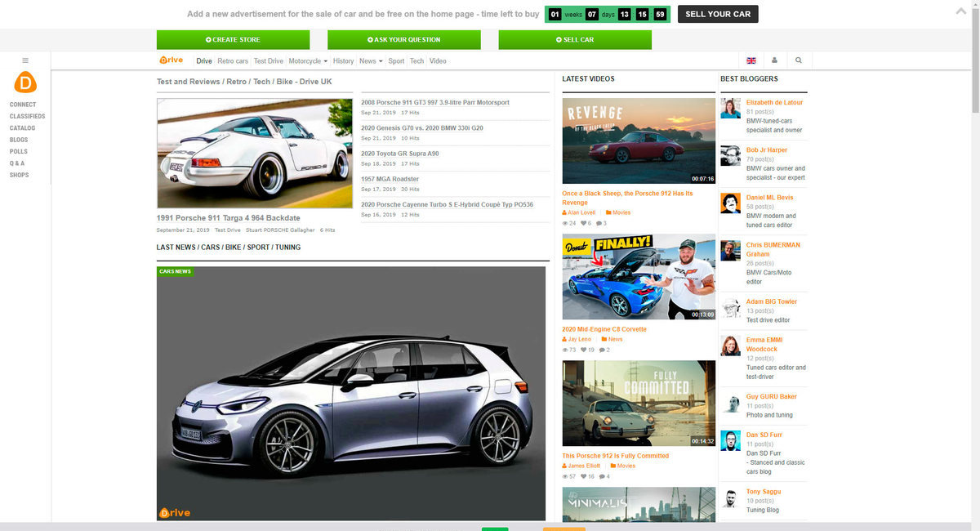The width and height of the screenshot is (980, 531).
Task: Click Tony Saggu's avatar
Action: click(x=730, y=498)
